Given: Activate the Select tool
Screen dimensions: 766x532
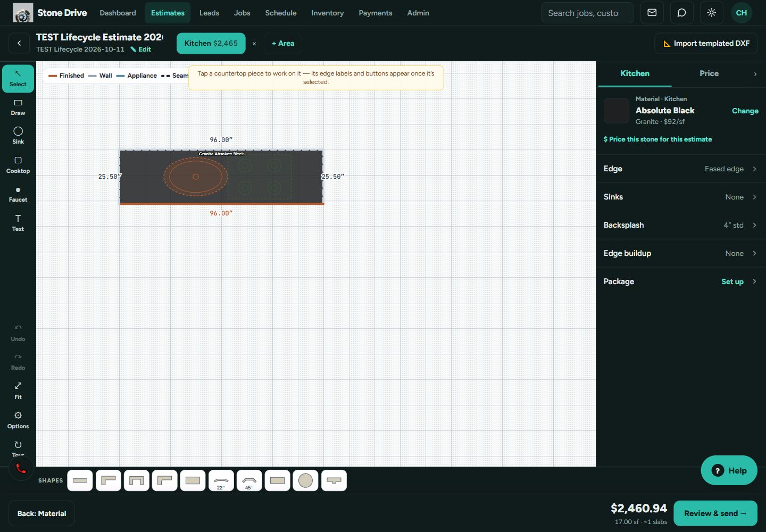Looking at the screenshot, I should pos(18,79).
